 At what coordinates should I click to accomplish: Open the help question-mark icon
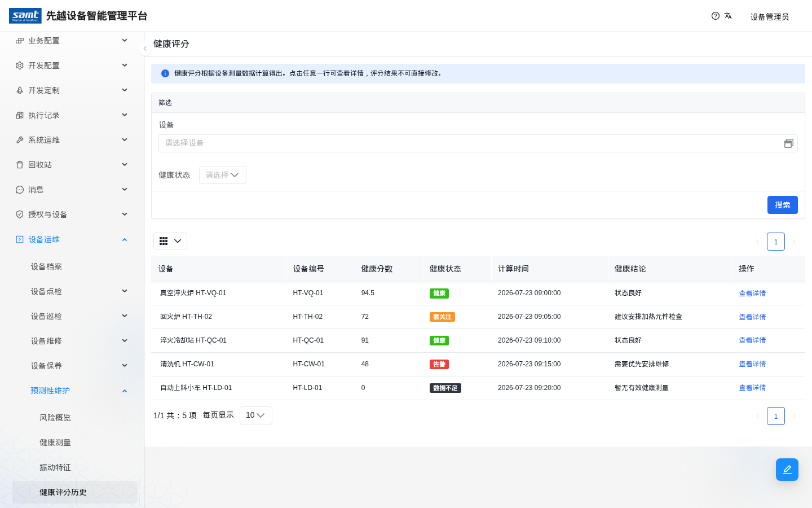pyautogui.click(x=716, y=16)
